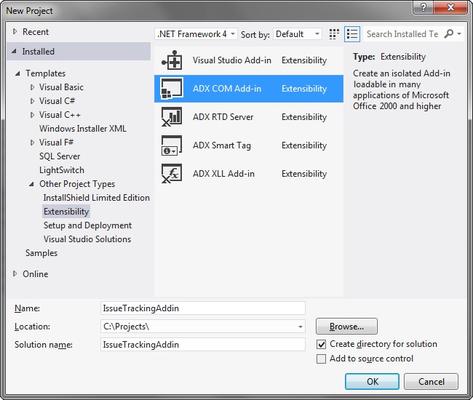
Task: Enable Add to source control checkbox
Action: 321,359
